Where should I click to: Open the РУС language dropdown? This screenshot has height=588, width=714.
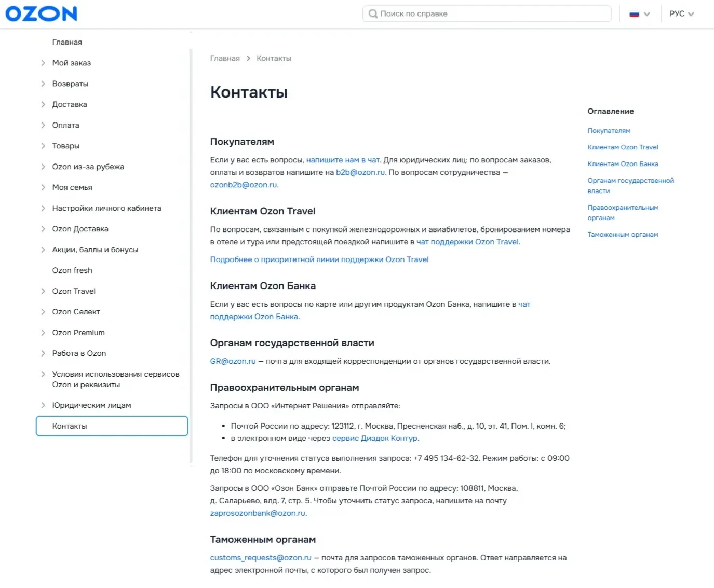682,14
